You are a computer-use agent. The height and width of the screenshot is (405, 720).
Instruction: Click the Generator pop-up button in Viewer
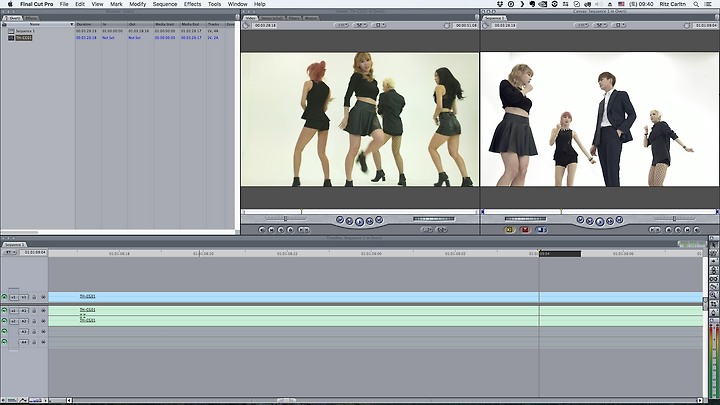click(x=442, y=230)
